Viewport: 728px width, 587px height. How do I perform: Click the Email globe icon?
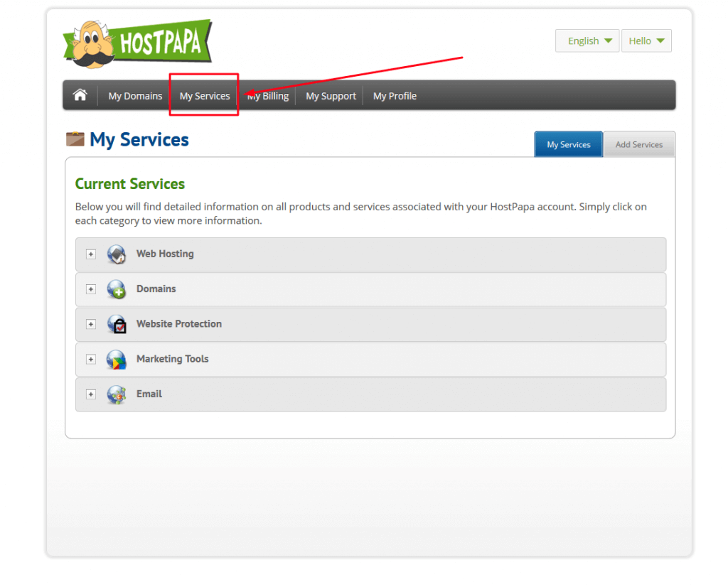(x=117, y=394)
